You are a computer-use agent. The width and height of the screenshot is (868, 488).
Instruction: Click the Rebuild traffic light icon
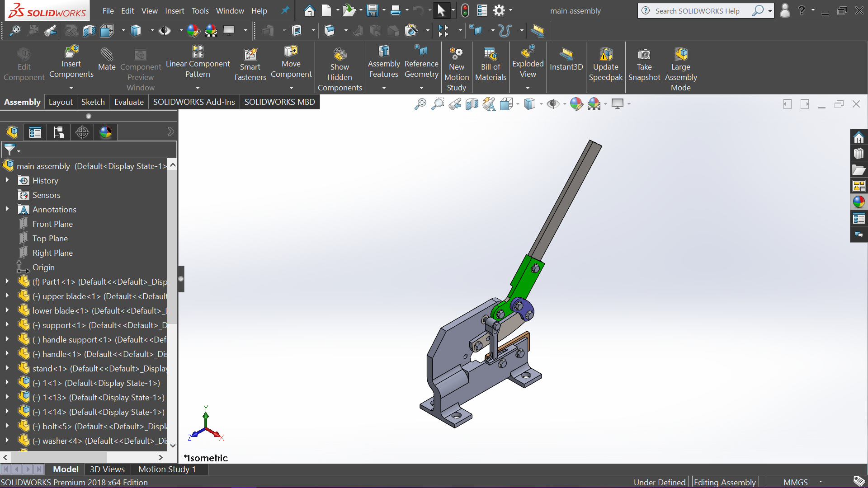tap(465, 10)
